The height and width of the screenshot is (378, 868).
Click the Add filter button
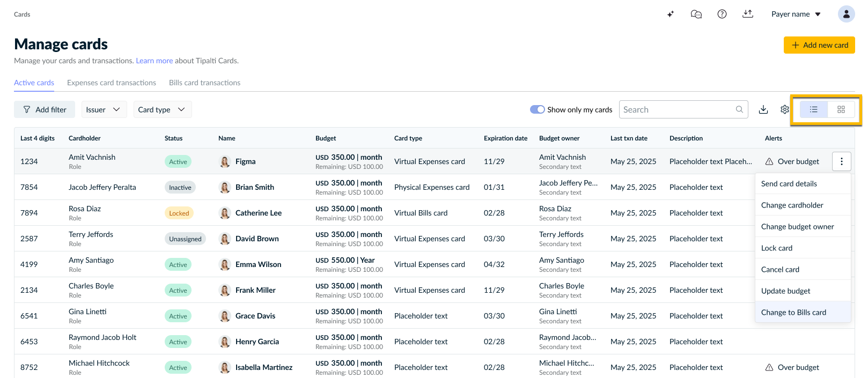point(45,109)
